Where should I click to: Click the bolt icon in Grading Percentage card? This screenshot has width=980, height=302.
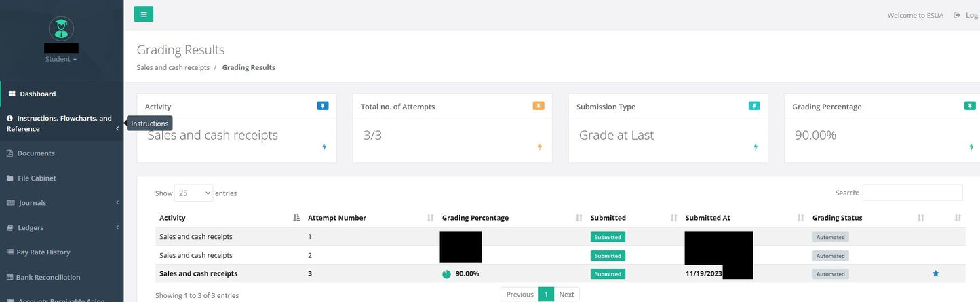tap(971, 147)
